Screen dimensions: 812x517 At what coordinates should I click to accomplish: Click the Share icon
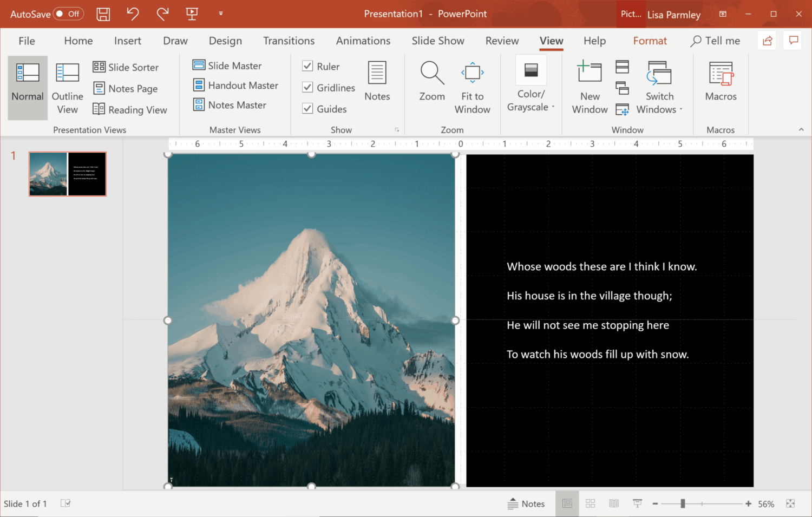pos(767,41)
